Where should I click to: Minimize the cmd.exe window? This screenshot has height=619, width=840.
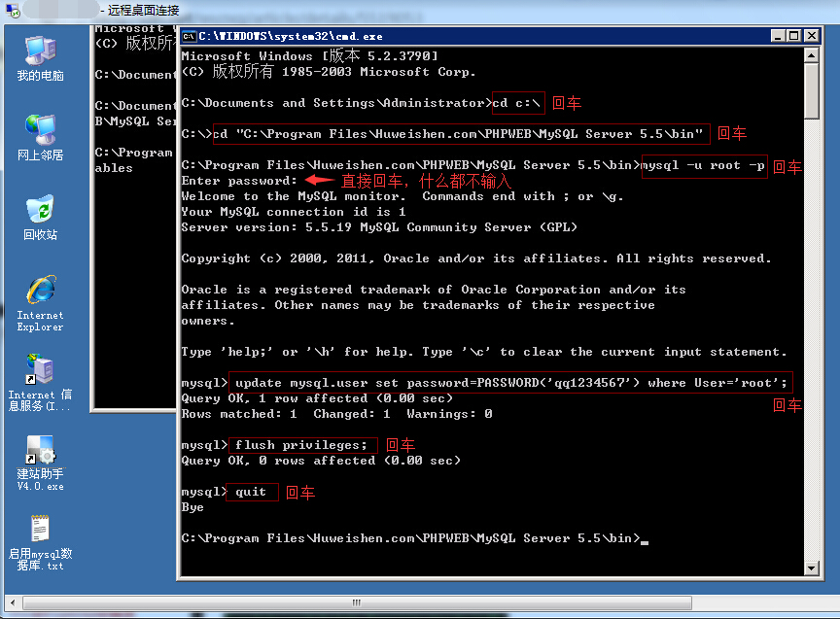coord(778,36)
